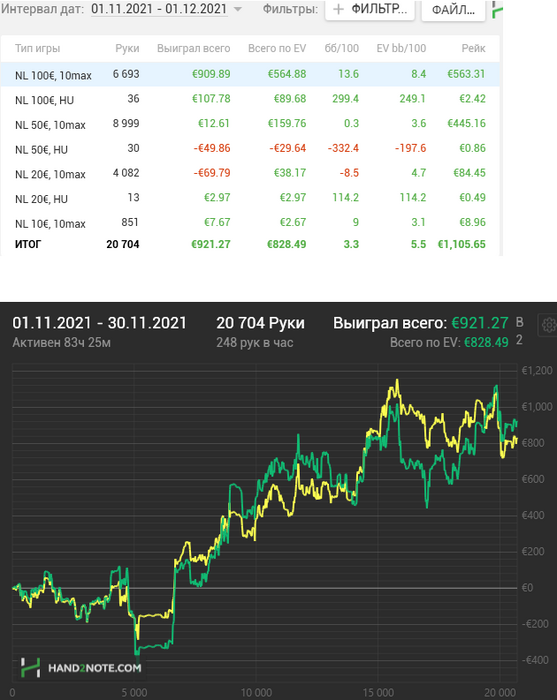Click the green Hand2Note icon near ФАЙЛ

click(497, 9)
